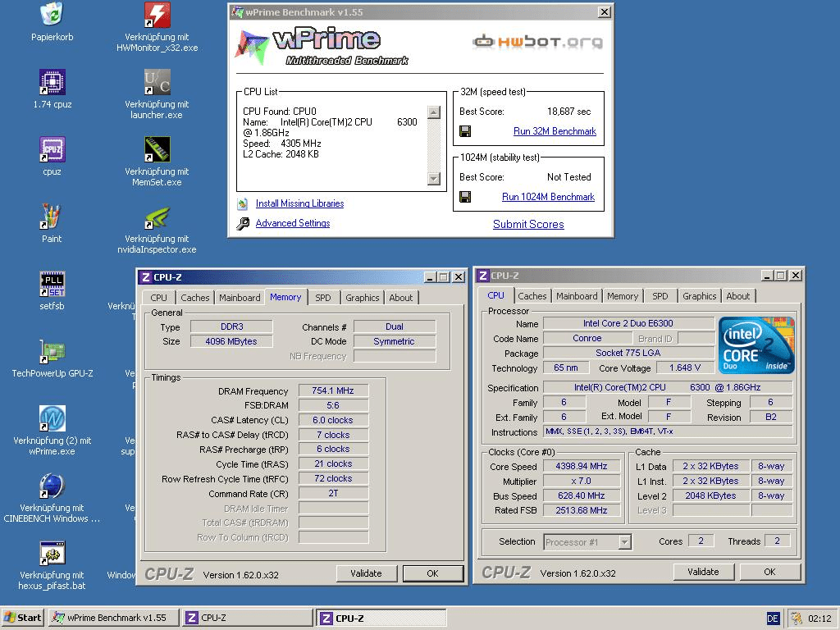Click the 32M Best Score 18,687 sec
The width and height of the screenshot is (840, 630).
pos(568,112)
